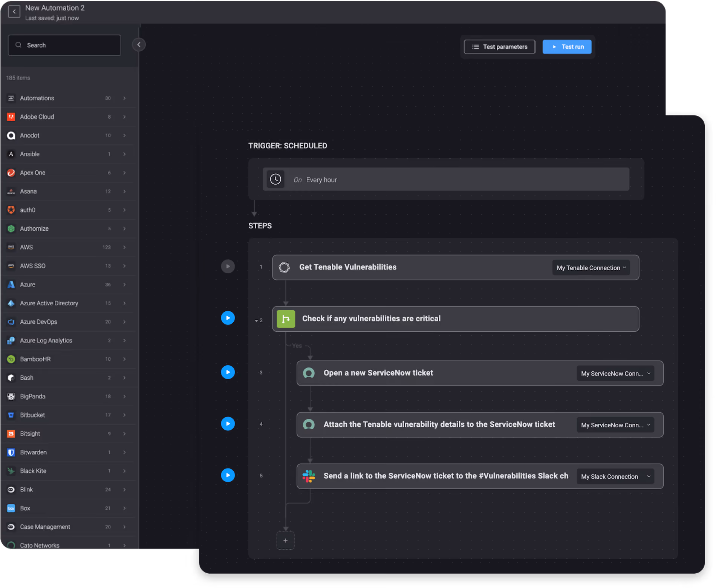716x588 pixels.
Task: Expand Azure Log Analytics chevron
Action: tap(124, 341)
